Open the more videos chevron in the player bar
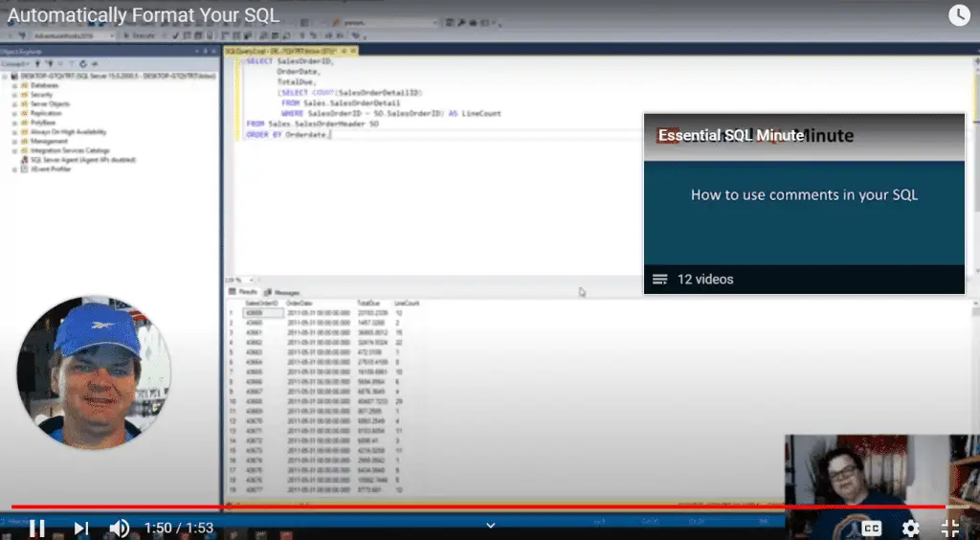980x540 pixels. 491,525
